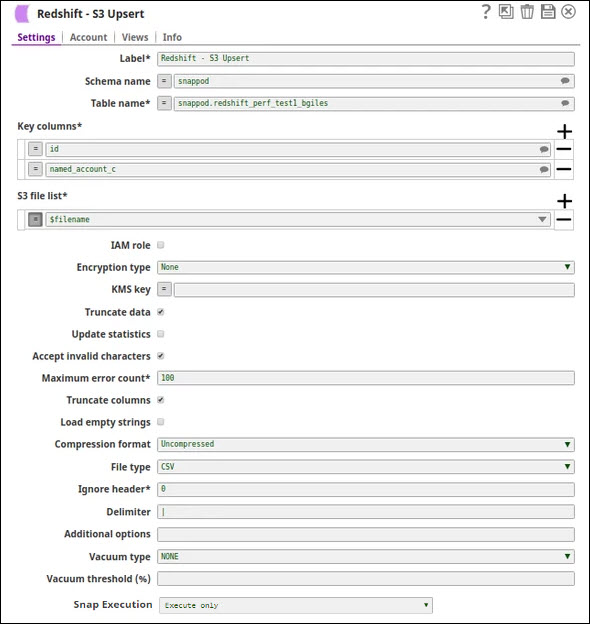Remove the $filename S3 file row
This screenshot has height=624, width=590.
(563, 219)
